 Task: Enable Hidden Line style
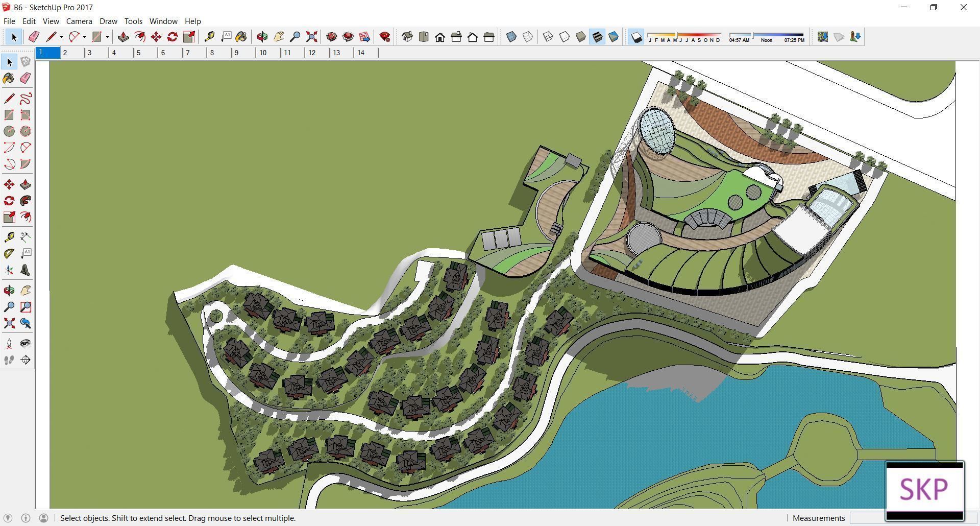(x=564, y=37)
